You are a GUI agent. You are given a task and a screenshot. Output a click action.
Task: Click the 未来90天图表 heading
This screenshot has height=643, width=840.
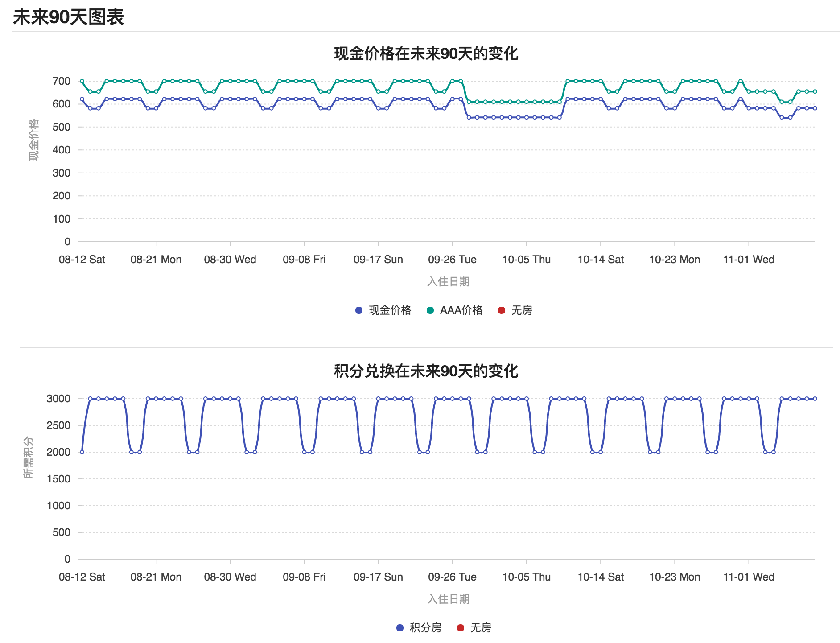pyautogui.click(x=68, y=17)
